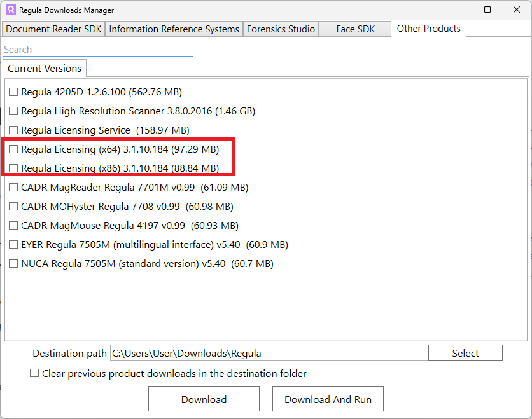The width and height of the screenshot is (532, 419).
Task: Click the Download button
Action: coord(204,399)
